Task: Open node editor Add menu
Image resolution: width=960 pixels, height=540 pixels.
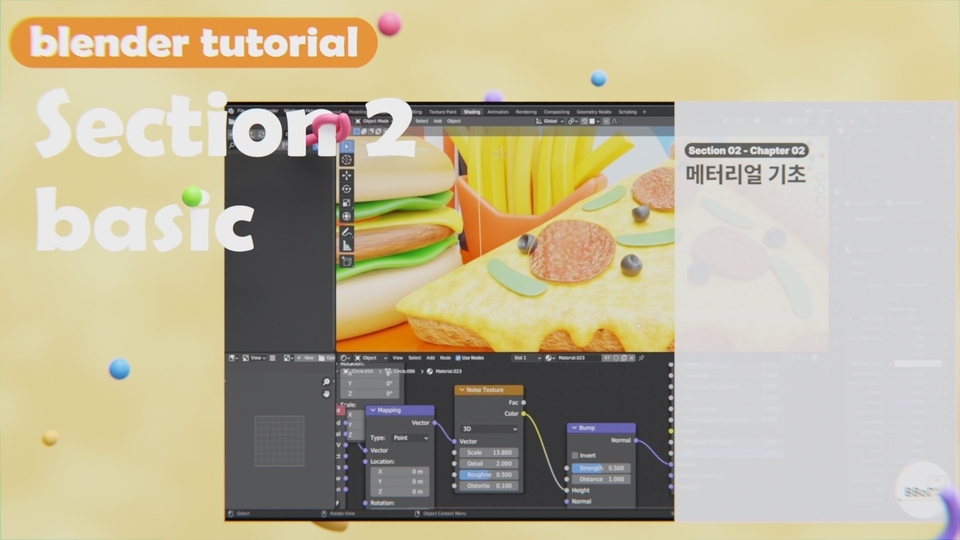Action: pos(430,358)
